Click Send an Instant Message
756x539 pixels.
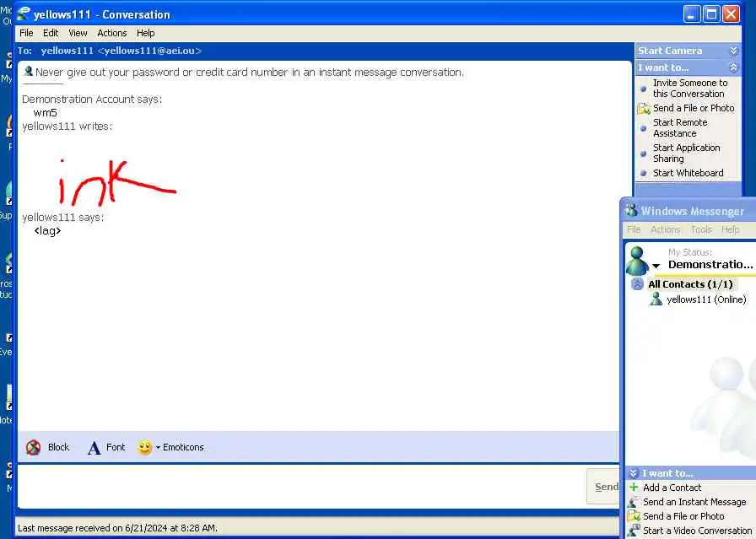[x=694, y=502]
